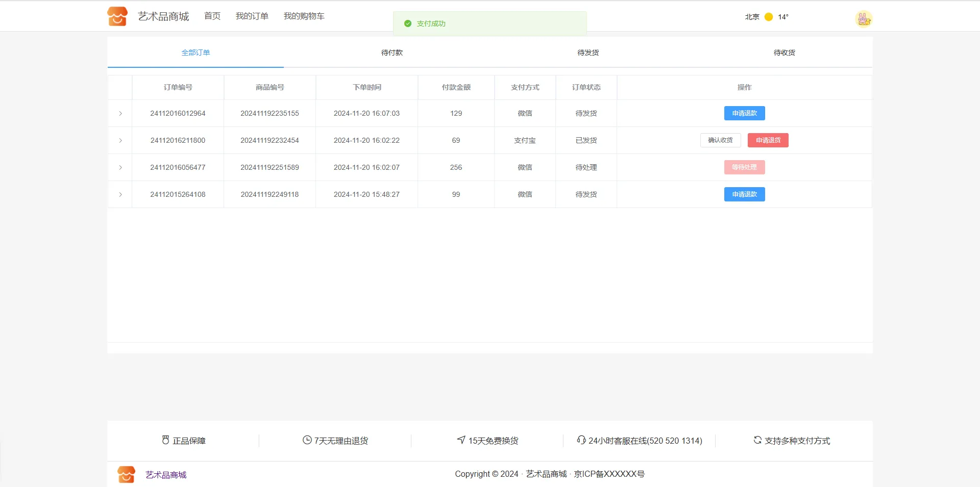Expand order 24112016012964 row
This screenshot has height=487, width=980.
120,113
